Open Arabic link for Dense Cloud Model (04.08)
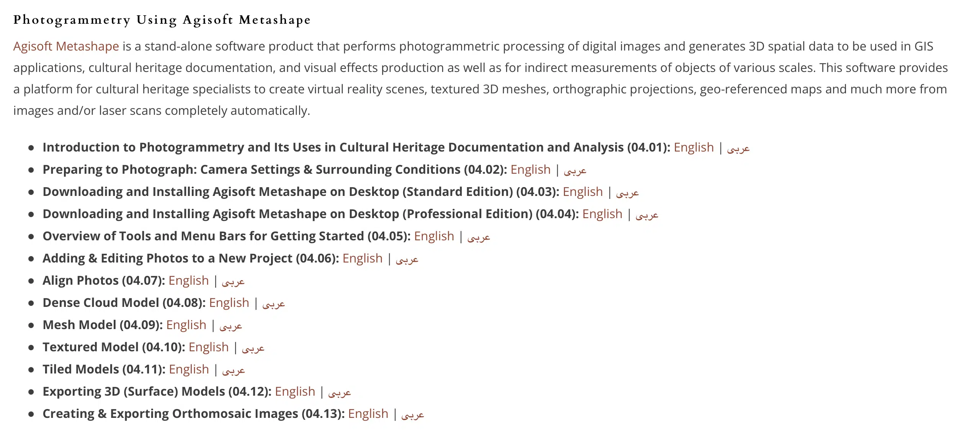The width and height of the screenshot is (980, 437). tap(273, 304)
